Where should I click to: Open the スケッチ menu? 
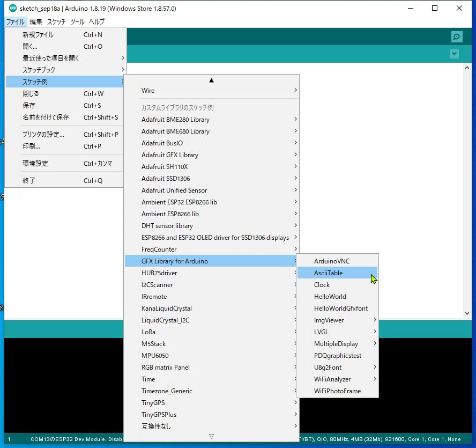coord(56,21)
